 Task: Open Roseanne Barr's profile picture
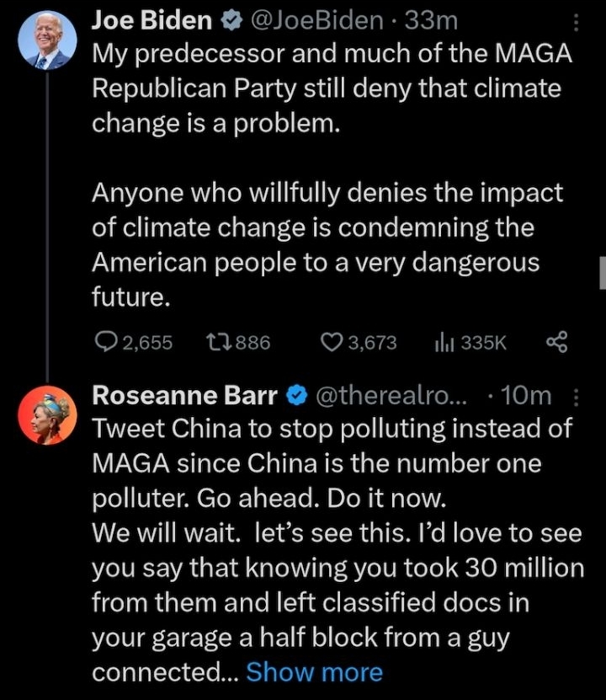[x=47, y=415]
